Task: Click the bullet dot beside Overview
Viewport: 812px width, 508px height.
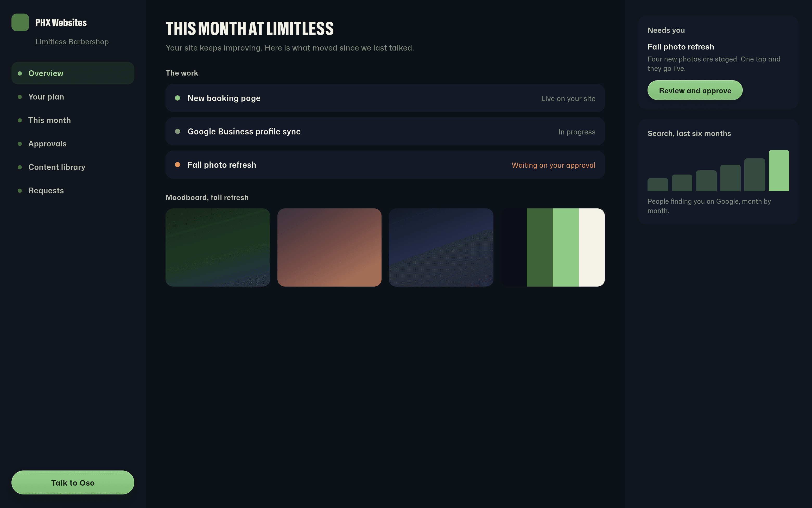Action: point(20,73)
